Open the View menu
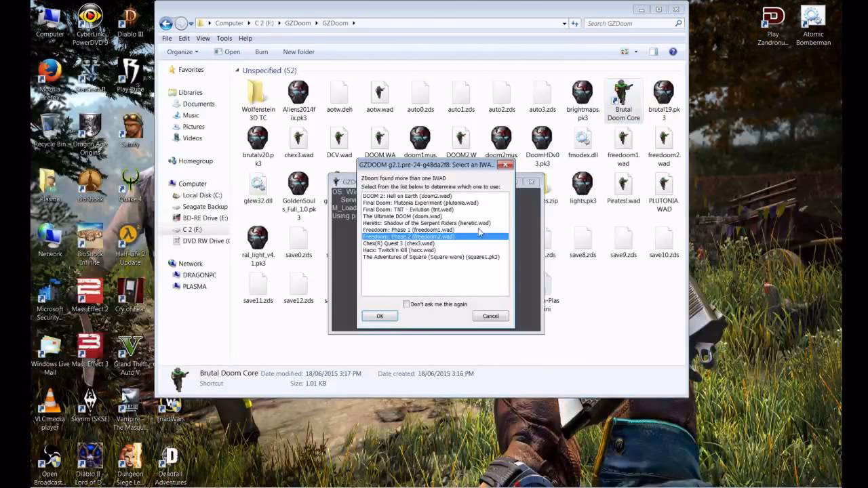The image size is (868, 488). (203, 39)
